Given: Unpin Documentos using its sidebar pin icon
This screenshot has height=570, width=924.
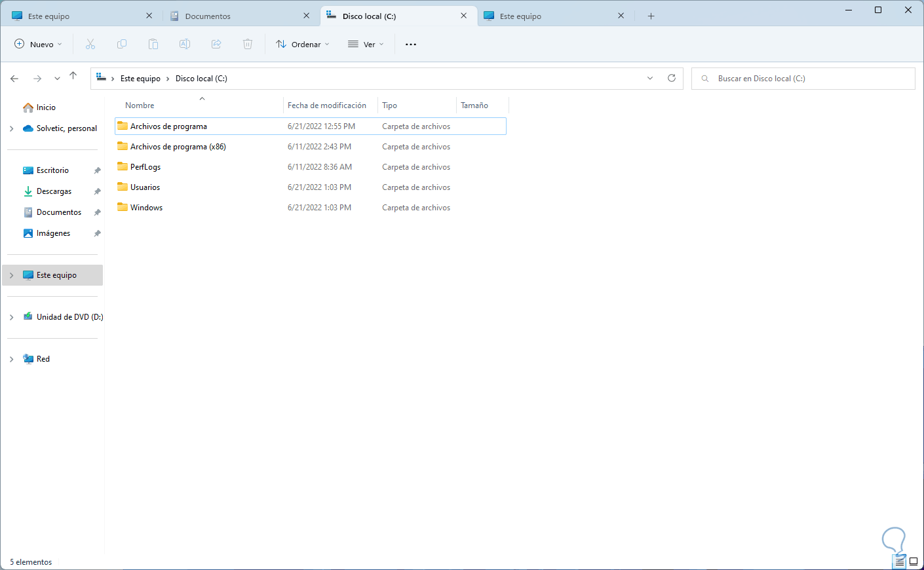Looking at the screenshot, I should click(x=97, y=212).
